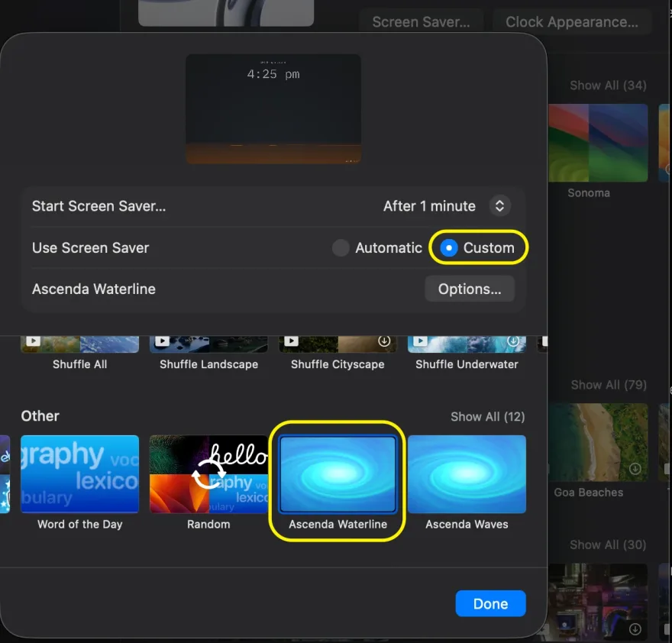Viewport: 672px width, 643px height.
Task: Click the Random shuffle arrows icon
Action: (x=208, y=474)
